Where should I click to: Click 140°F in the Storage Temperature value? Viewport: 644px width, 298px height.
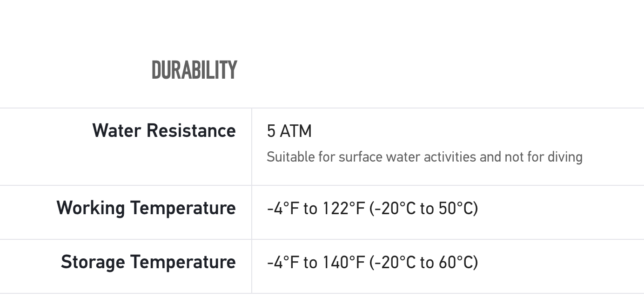(344, 262)
